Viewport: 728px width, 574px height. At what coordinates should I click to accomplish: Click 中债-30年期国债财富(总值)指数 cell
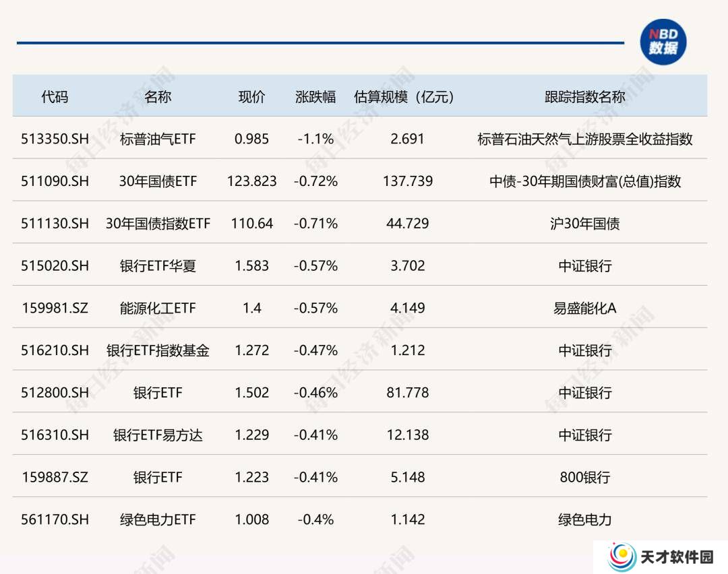pos(585,181)
